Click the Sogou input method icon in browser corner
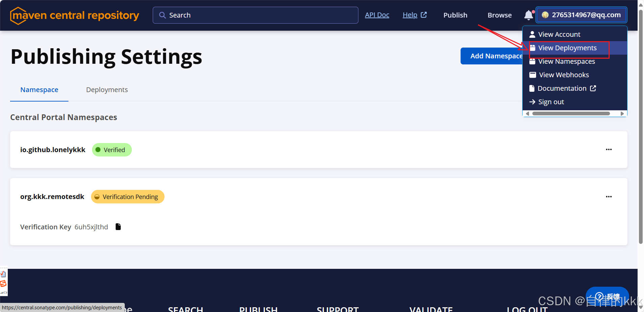644x312 pixels. (3, 284)
